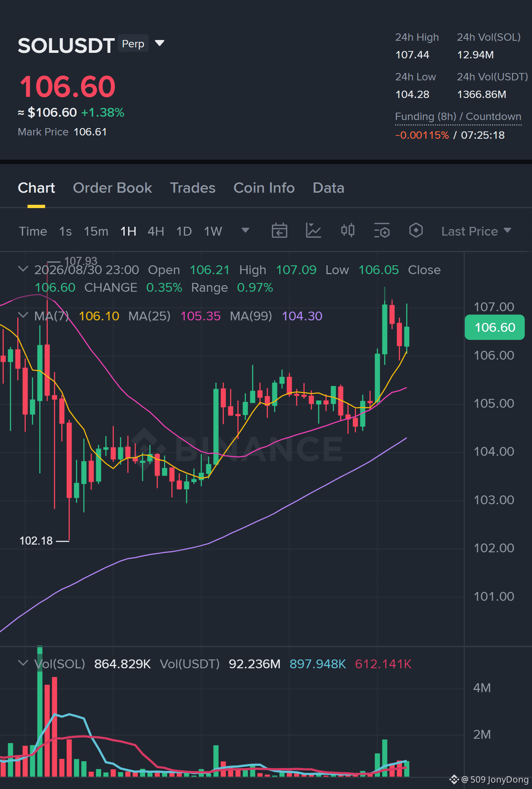This screenshot has width=532, height=789.
Task: Tap the +1.38% price change value
Action: (103, 112)
